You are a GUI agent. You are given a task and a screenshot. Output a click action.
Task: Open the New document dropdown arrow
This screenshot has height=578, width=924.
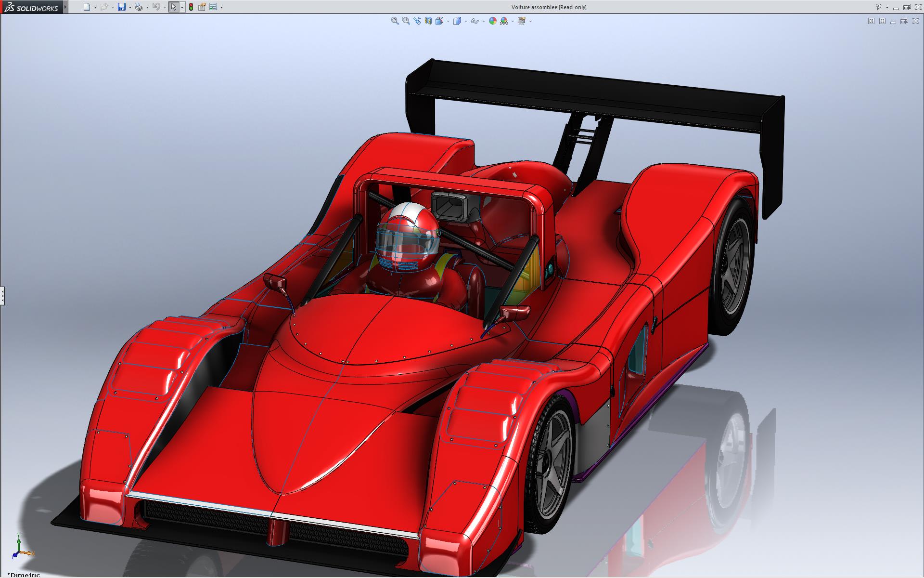[x=95, y=7]
